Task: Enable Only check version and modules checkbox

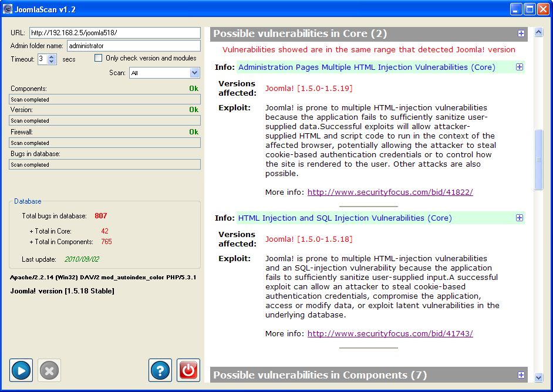Action: tap(99, 58)
